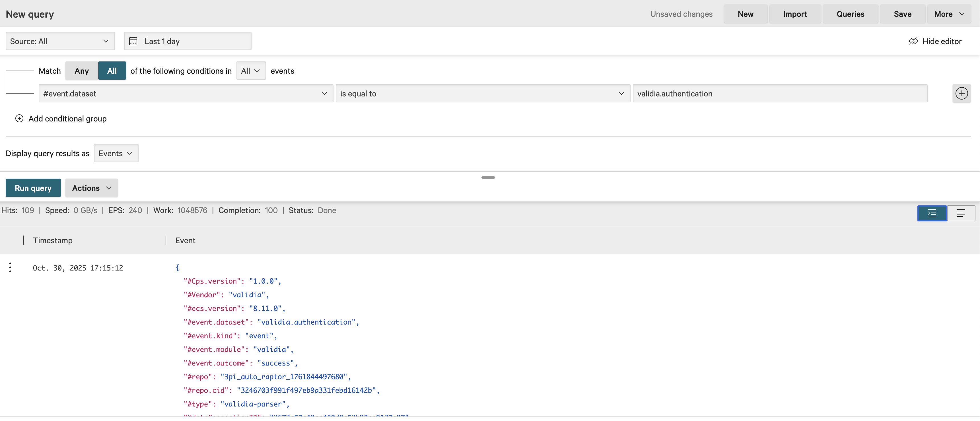Click the calendar icon in time range
Viewport: 980px width, 421px height.
click(x=133, y=41)
